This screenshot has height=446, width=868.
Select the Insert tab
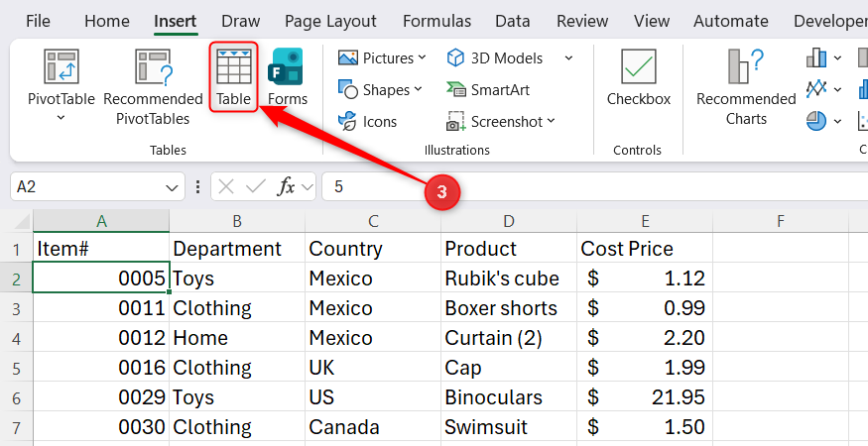(x=176, y=21)
